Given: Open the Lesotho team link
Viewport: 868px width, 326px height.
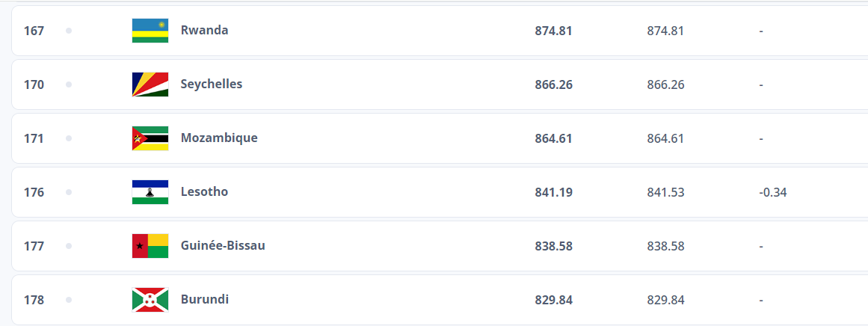Looking at the screenshot, I should pos(204,192).
